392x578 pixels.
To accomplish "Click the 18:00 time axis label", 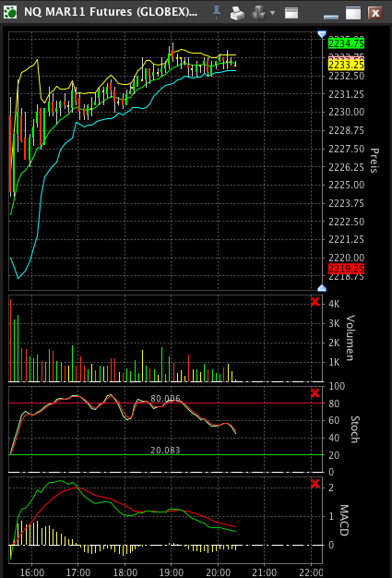I will (125, 572).
